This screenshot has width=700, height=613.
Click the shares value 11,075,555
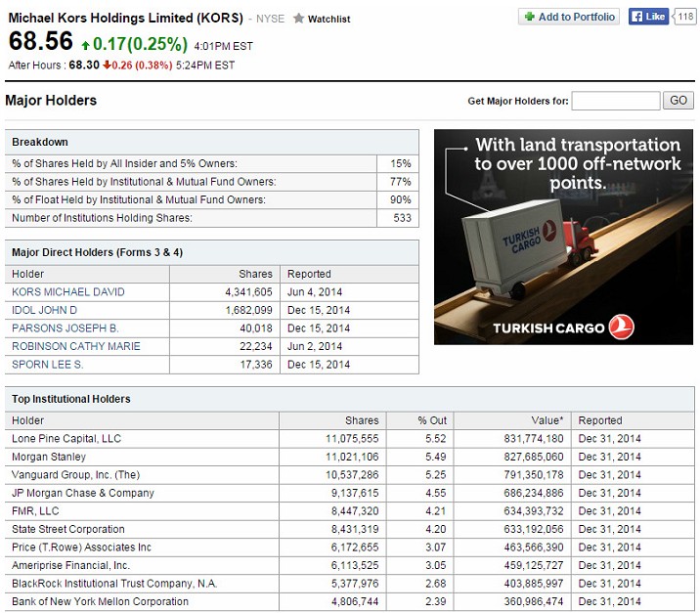(352, 439)
